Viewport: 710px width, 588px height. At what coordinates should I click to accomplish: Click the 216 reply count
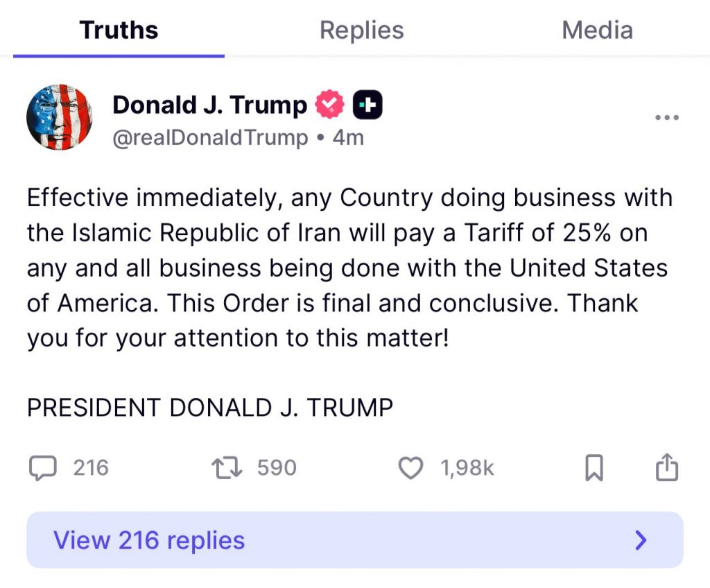(91, 468)
